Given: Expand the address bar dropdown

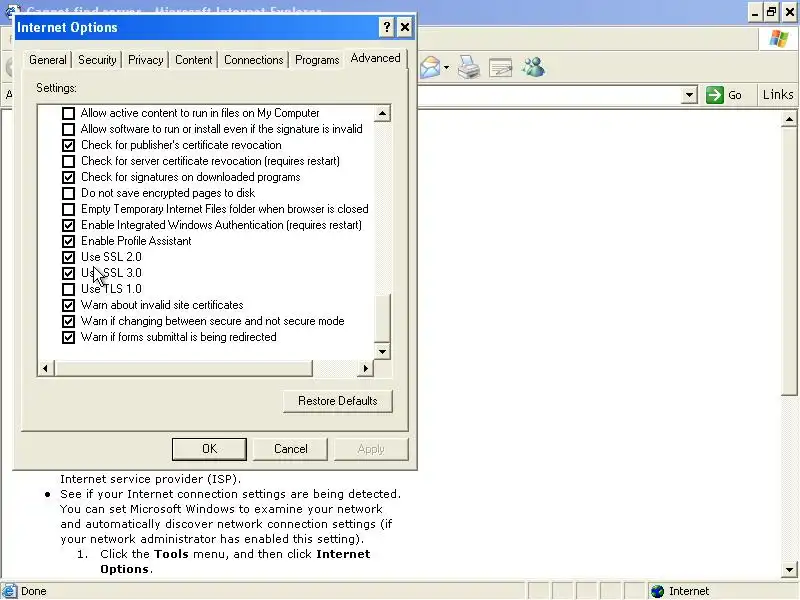Looking at the screenshot, I should coord(689,95).
